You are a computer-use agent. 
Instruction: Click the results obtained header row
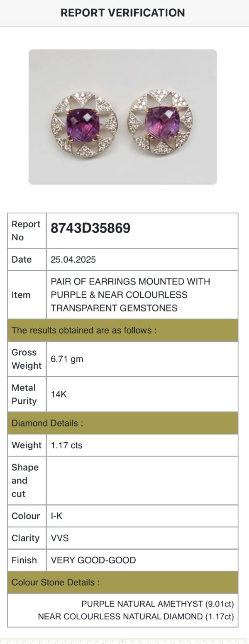tap(123, 331)
